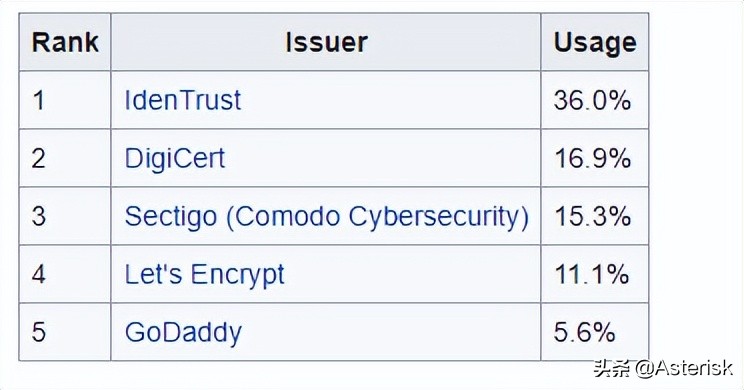Click the Usage column header
Screen dimensions: 744x390
coord(595,42)
